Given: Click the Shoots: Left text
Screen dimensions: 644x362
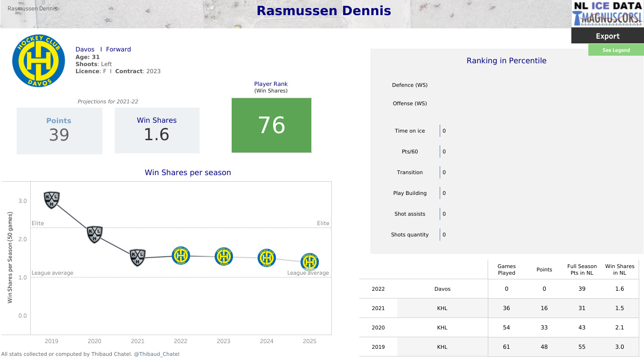Looking at the screenshot, I should tap(94, 64).
